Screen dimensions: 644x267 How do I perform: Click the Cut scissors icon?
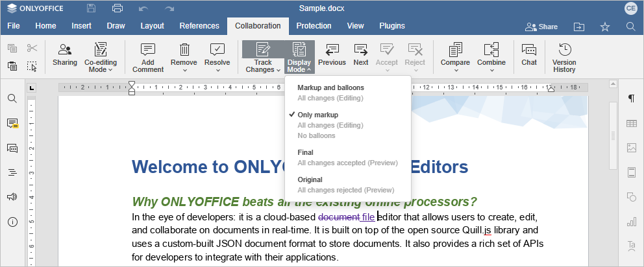(32, 49)
